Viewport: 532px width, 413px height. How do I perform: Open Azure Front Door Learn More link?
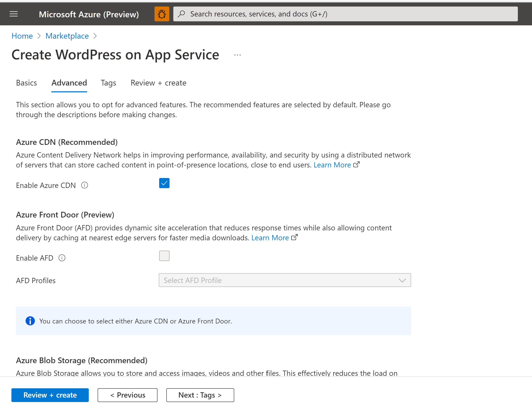point(270,238)
